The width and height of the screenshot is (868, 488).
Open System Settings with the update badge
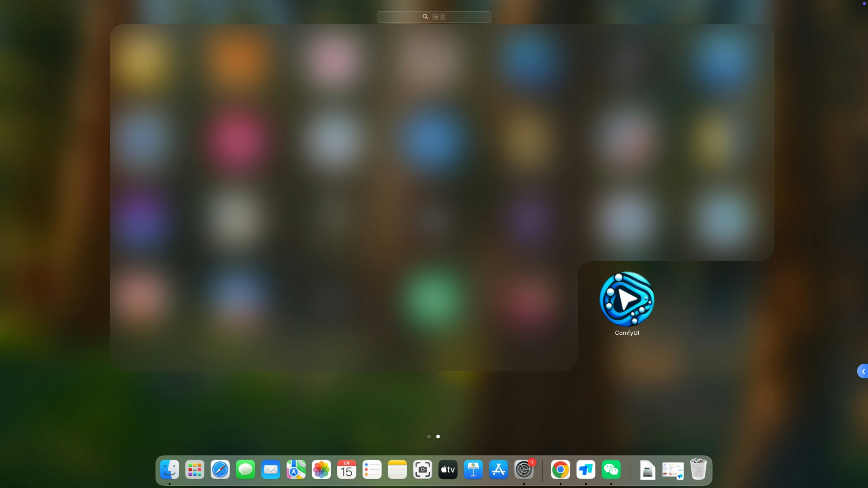524,470
